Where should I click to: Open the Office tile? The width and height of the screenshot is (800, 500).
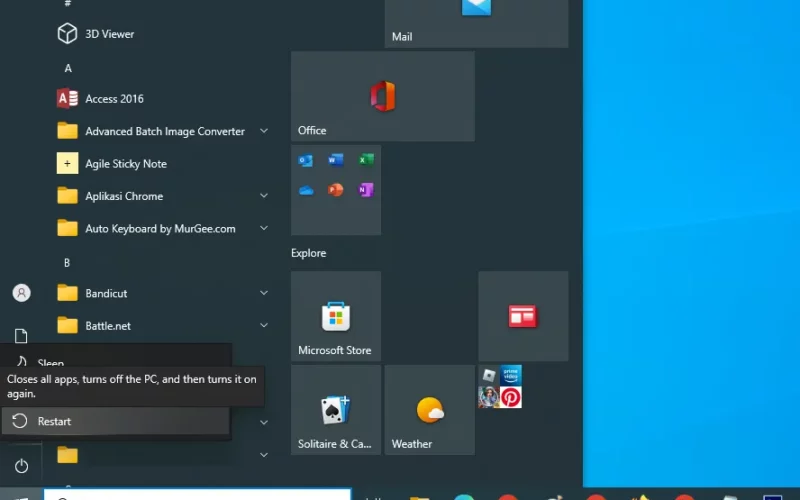coord(383,96)
